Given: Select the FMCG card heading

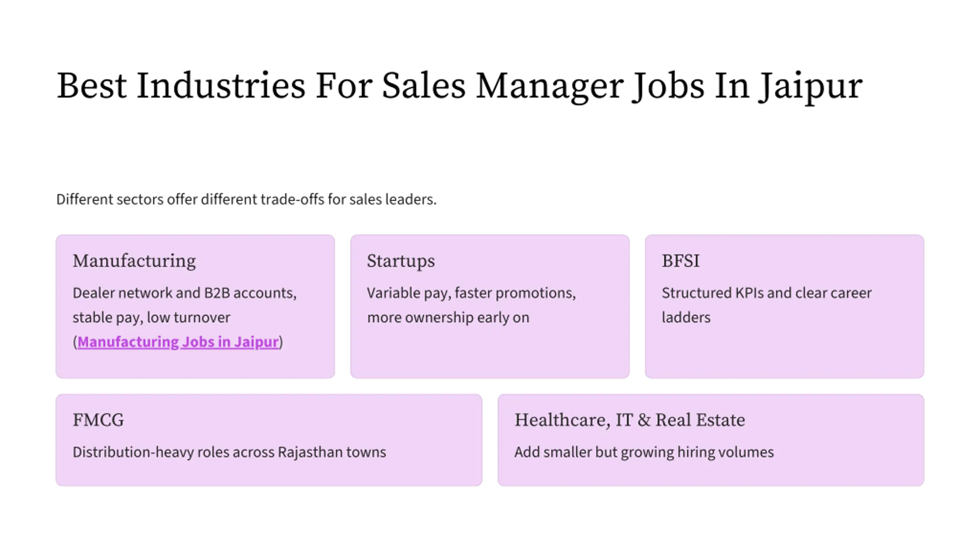Looking at the screenshot, I should [98, 420].
